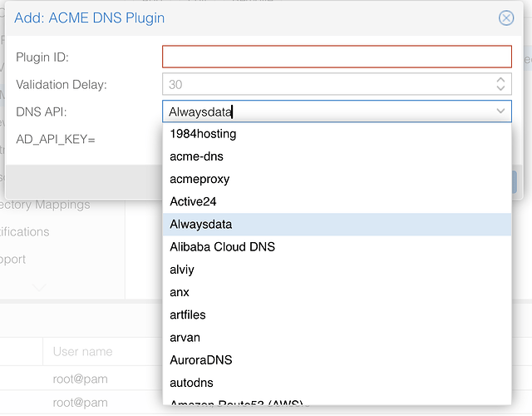Viewport: 532px width, 416px height.
Task: Decrease the Validation Delay value
Action: click(x=500, y=88)
